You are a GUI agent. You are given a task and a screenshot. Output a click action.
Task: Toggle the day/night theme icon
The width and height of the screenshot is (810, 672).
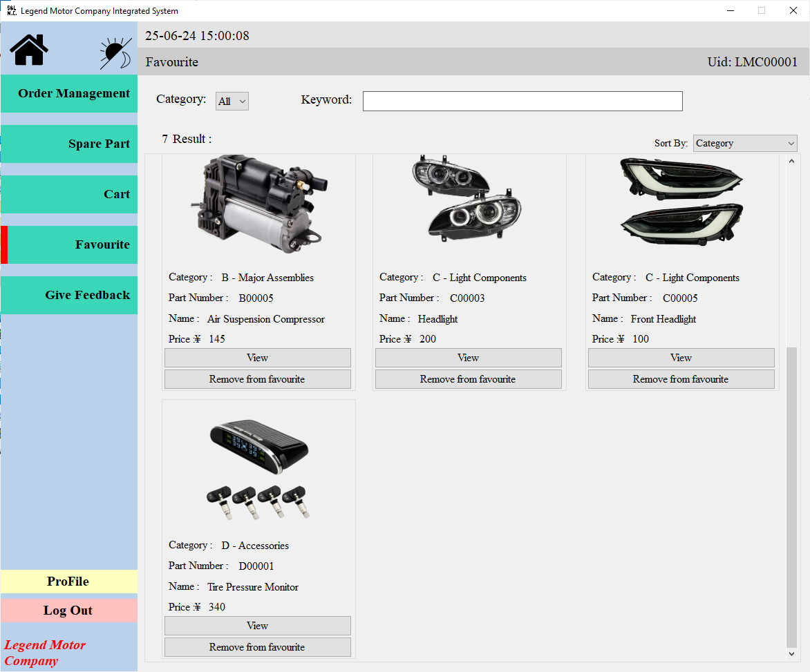pyautogui.click(x=115, y=53)
